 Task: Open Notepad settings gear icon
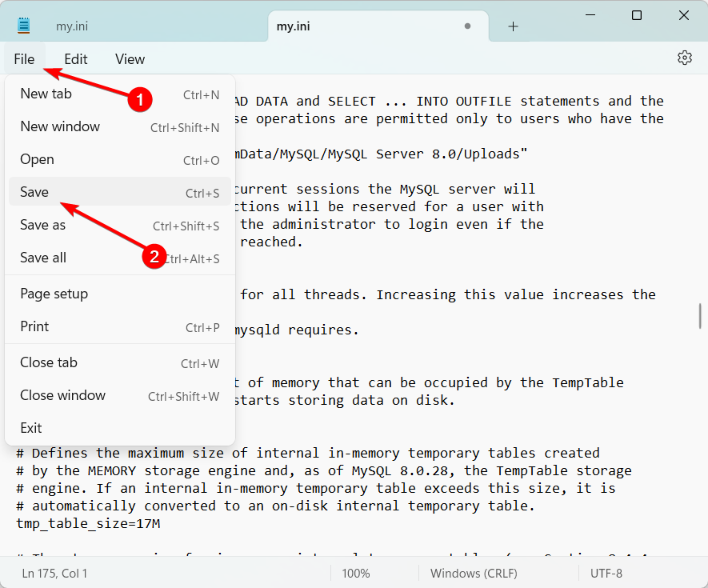685,58
